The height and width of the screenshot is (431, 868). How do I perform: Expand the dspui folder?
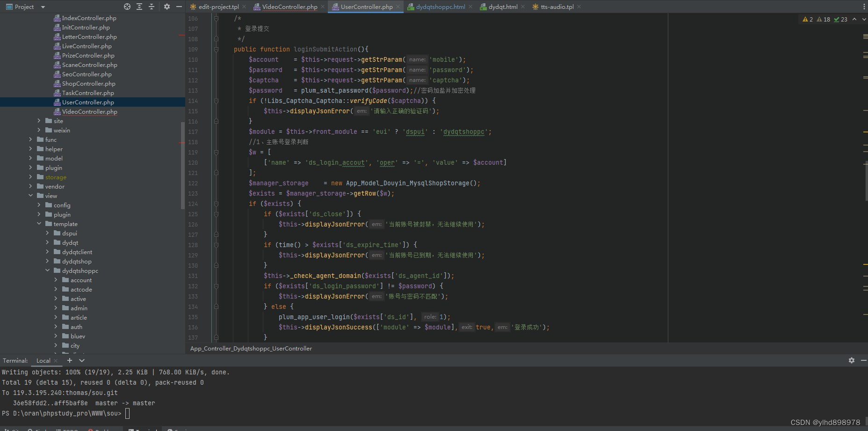coord(47,233)
